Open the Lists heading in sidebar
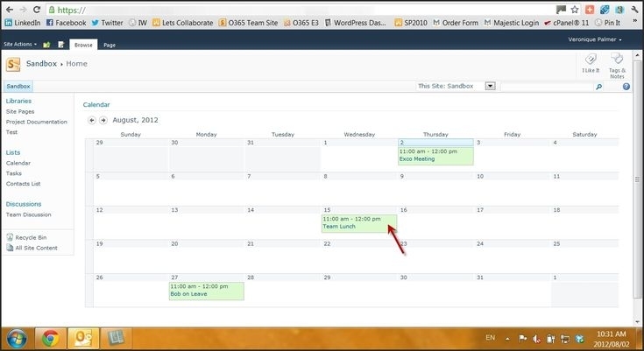 (13, 152)
